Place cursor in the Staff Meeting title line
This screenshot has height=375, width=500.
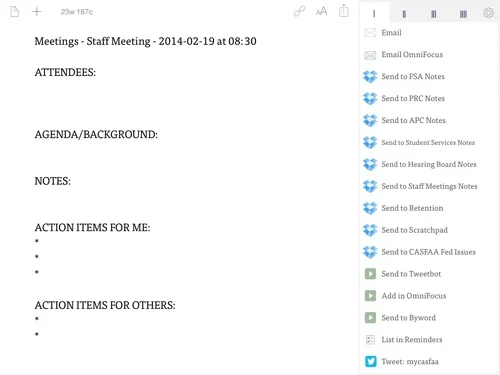click(145, 41)
